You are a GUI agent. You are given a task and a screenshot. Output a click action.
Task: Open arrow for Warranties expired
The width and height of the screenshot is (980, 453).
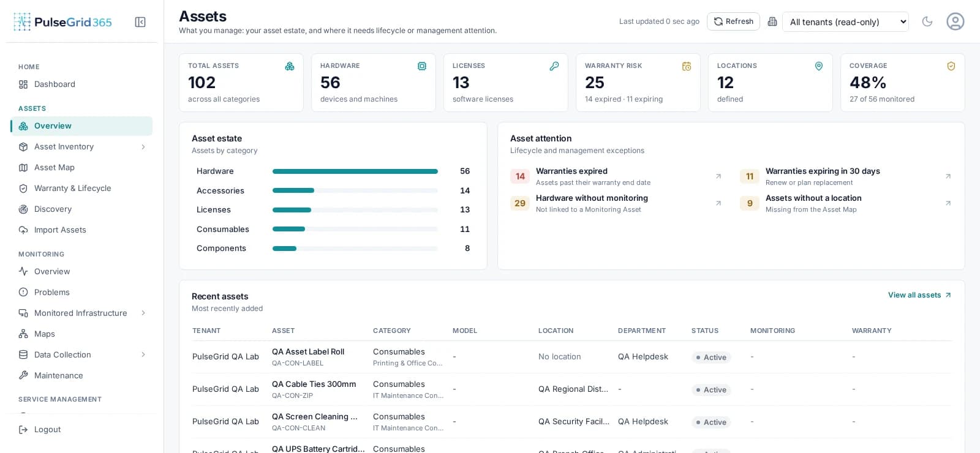pyautogui.click(x=718, y=176)
